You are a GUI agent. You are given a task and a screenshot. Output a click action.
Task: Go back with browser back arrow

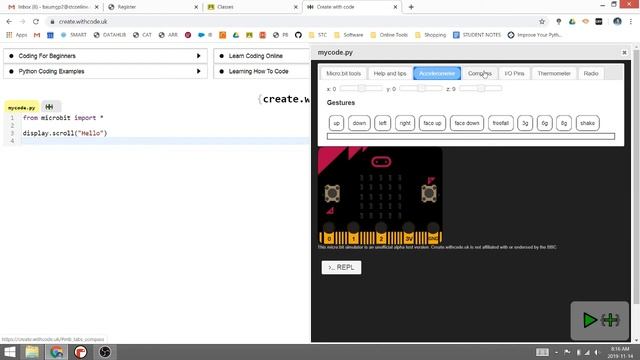[x=9, y=22]
